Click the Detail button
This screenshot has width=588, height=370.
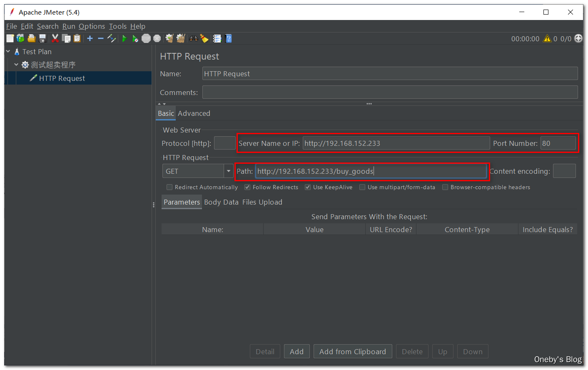(x=265, y=352)
